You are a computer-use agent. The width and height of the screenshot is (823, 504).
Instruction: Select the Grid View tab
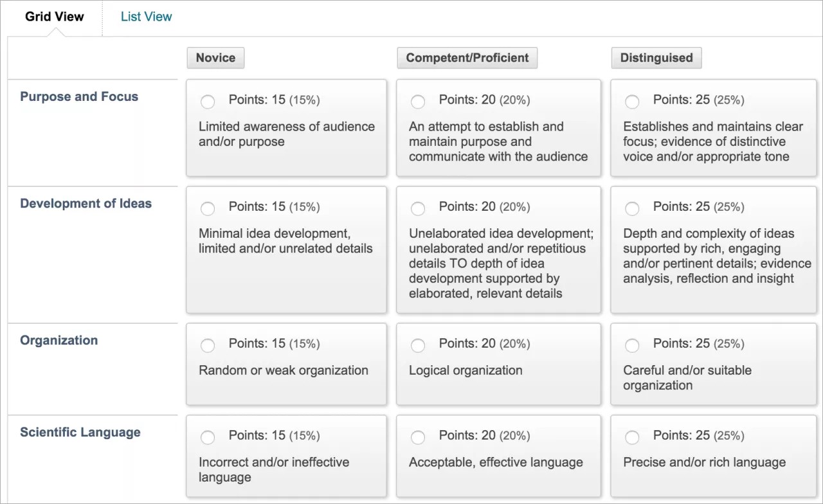tap(54, 17)
